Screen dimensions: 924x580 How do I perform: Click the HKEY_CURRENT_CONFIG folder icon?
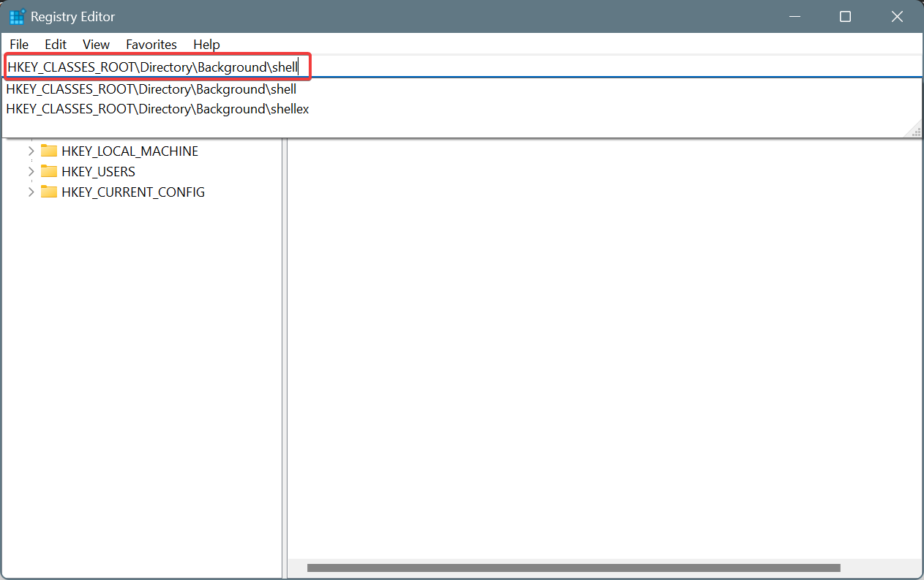coord(49,192)
